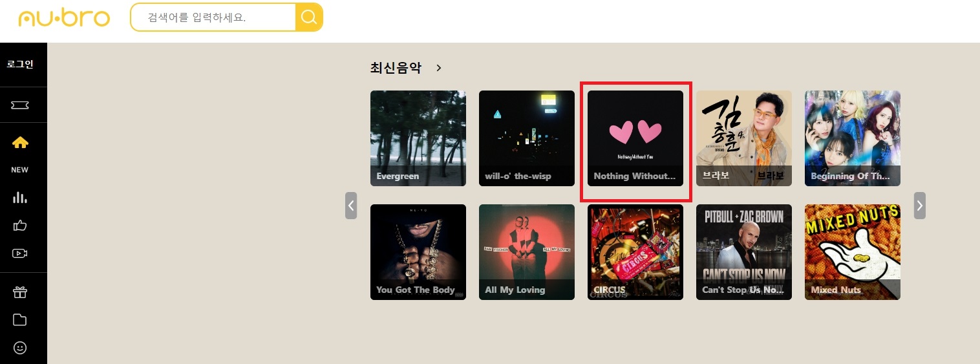980x364 pixels.
Task: Open the folder icon in sidebar
Action: coord(20,320)
